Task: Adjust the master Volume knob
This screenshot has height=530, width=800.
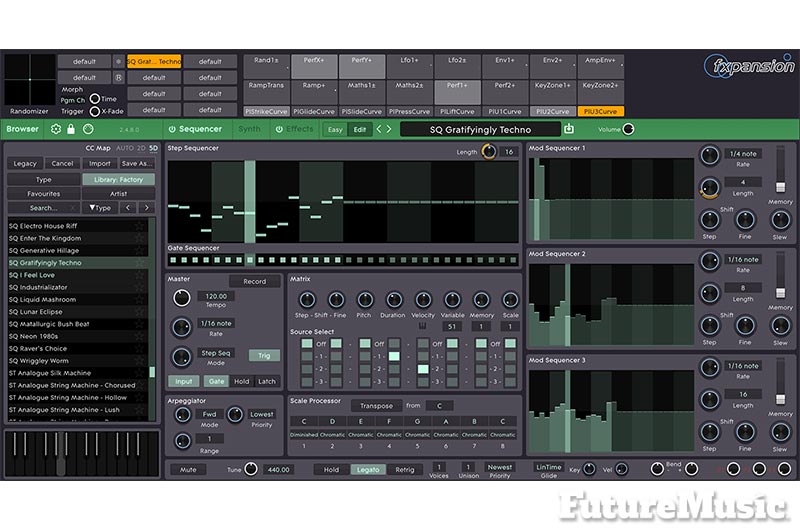Action: click(x=629, y=129)
